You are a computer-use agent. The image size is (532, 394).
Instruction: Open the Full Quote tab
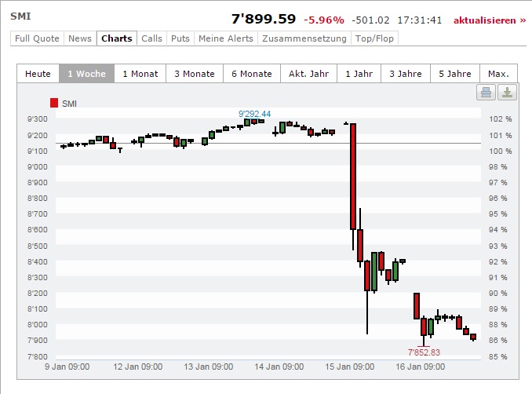[x=37, y=38]
